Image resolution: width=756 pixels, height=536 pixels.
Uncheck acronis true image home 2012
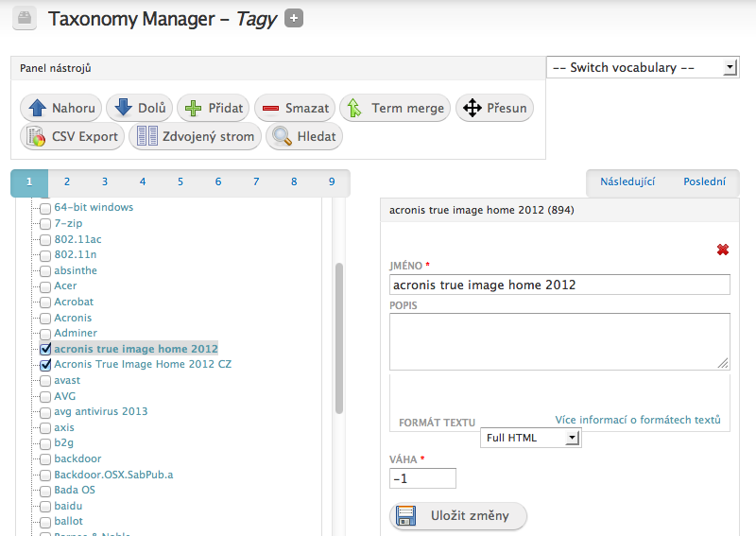(x=45, y=349)
